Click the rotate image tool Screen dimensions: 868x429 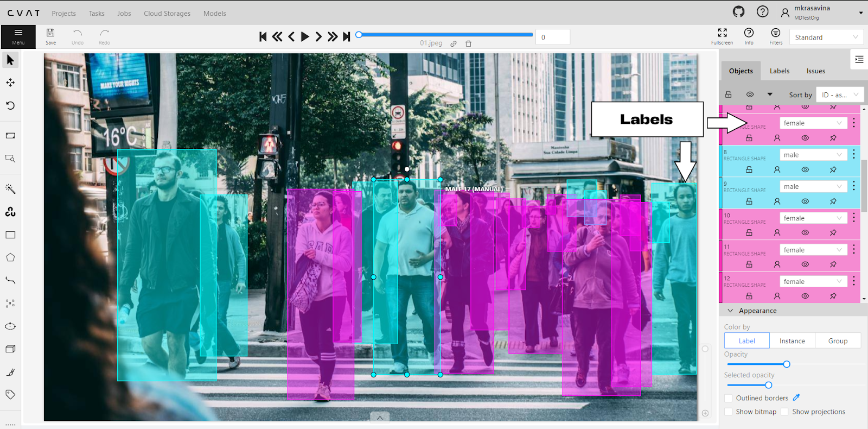click(10, 105)
